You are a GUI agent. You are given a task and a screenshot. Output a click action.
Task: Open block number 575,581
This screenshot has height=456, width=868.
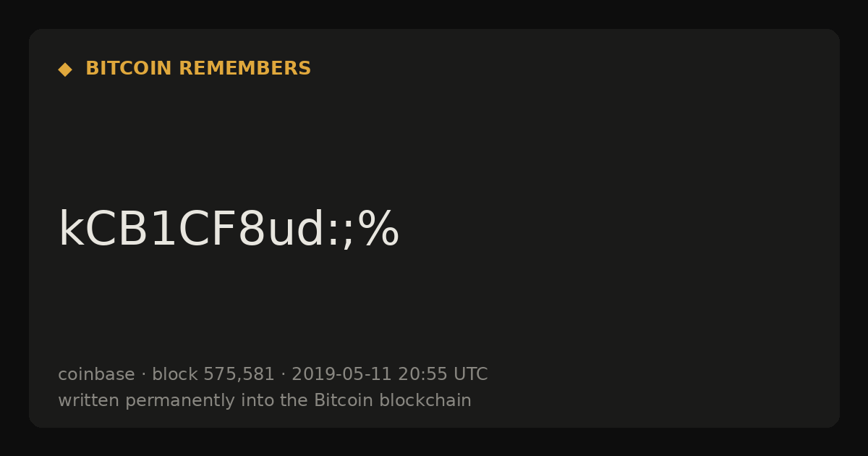click(239, 375)
